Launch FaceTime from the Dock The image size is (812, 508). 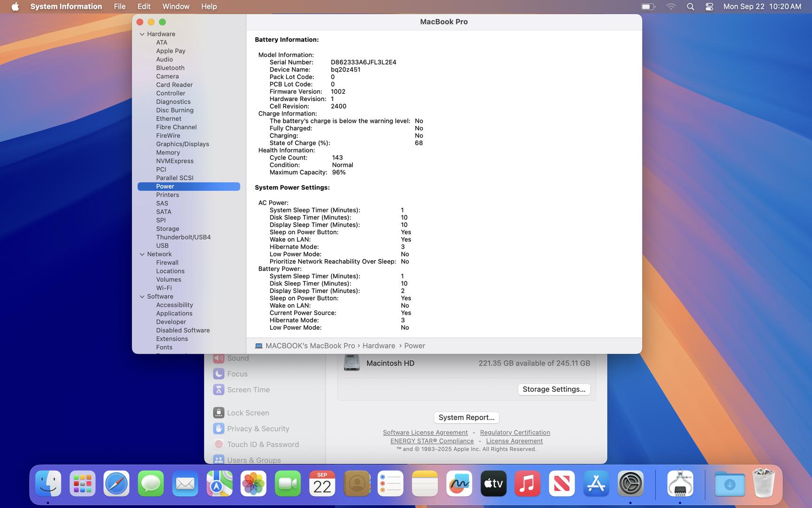coord(288,484)
